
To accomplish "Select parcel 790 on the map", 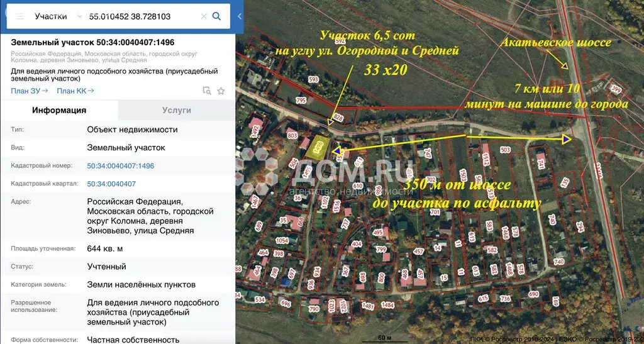I will [314, 309].
